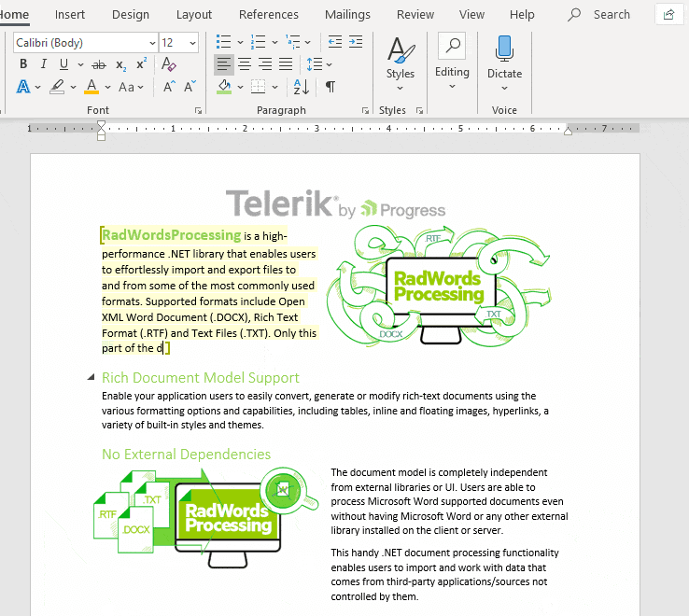
Task: Click the Search box text
Action: (x=612, y=15)
